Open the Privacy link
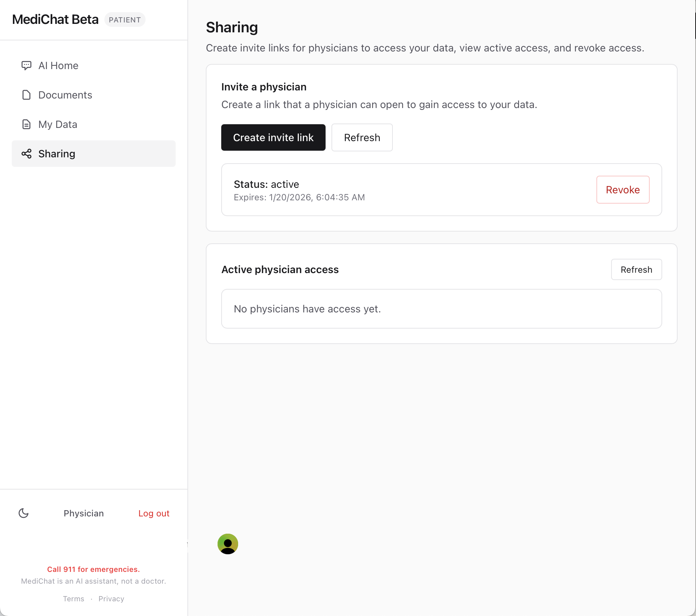Image resolution: width=696 pixels, height=616 pixels. 111,599
